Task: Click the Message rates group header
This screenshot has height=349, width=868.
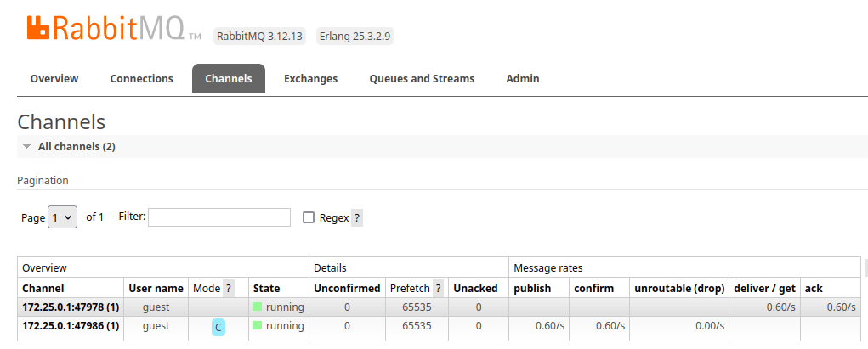Action: click(x=548, y=267)
